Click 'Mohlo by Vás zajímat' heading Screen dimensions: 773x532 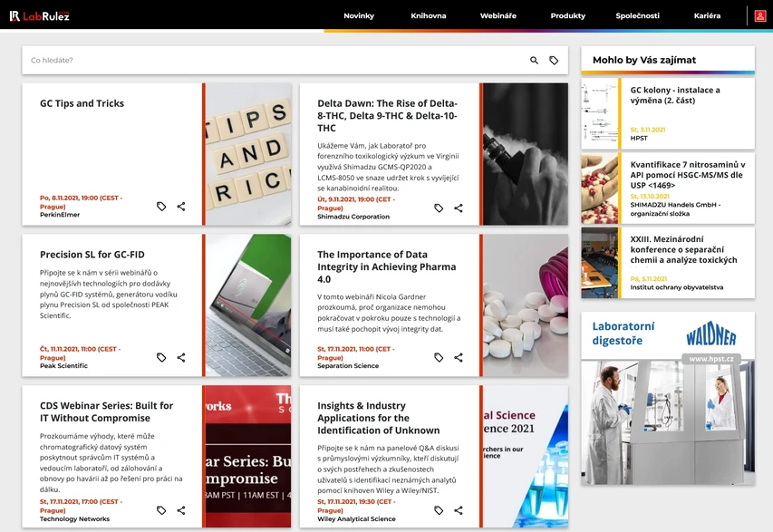tap(643, 60)
